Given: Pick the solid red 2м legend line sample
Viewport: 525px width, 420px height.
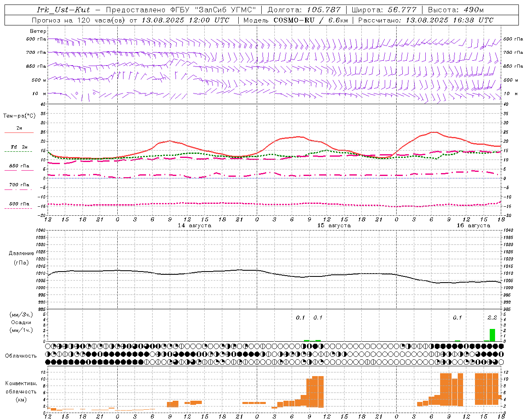Looking at the screenshot, I should (19, 133).
